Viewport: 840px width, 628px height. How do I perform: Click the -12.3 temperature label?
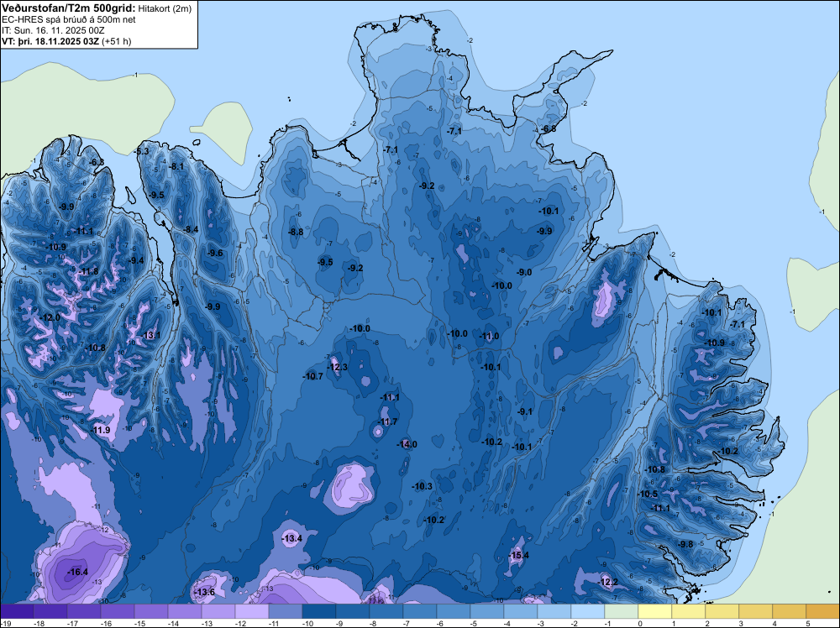click(338, 367)
